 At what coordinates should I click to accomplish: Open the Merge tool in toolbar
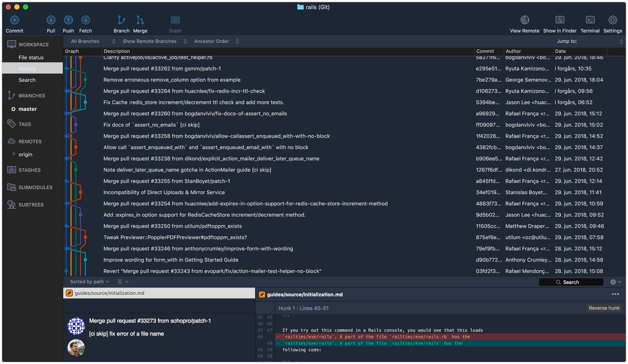coord(140,20)
